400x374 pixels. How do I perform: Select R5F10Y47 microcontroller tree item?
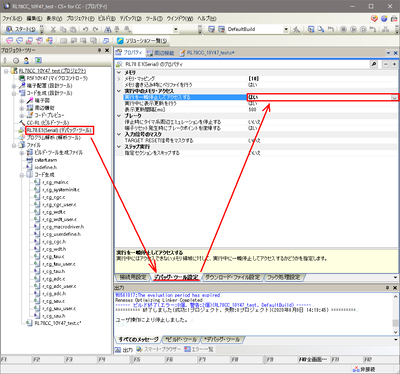click(57, 78)
